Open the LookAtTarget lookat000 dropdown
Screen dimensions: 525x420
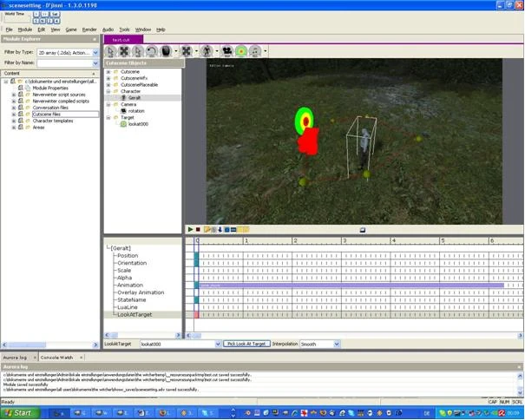point(218,344)
